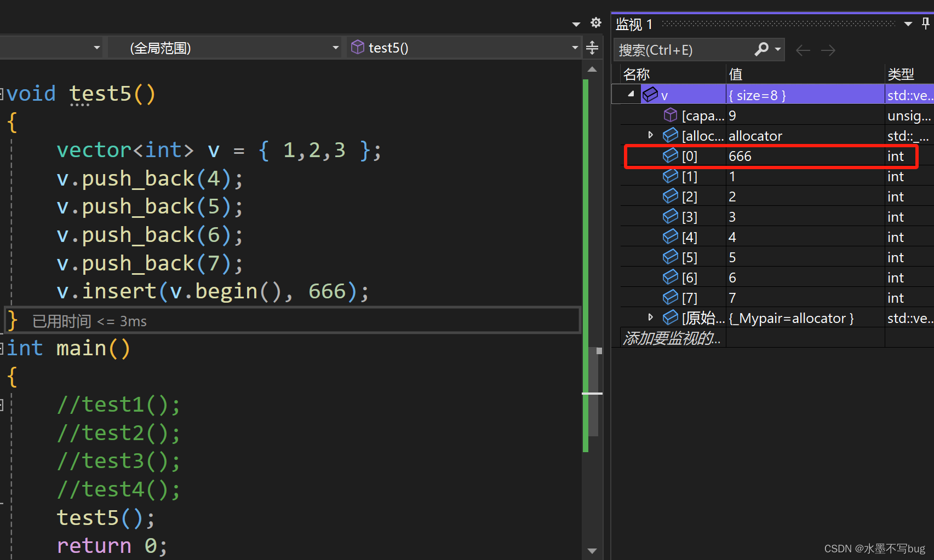
Task: Pin the Watch 1 panel
Action: [925, 23]
